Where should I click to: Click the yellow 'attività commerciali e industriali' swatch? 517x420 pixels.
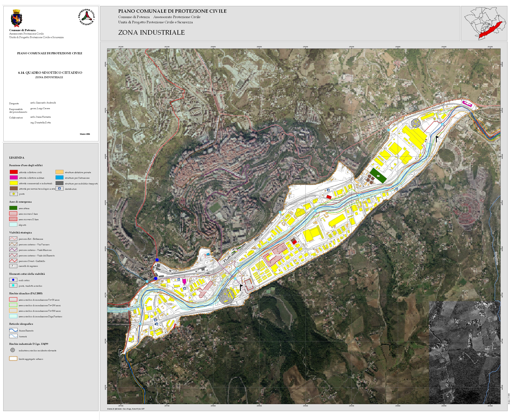(x=14, y=183)
